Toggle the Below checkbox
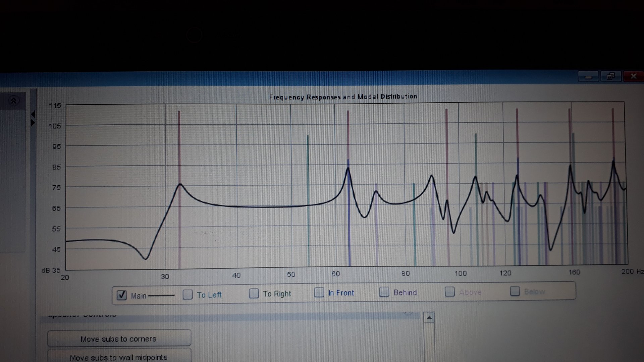 pos(515,291)
